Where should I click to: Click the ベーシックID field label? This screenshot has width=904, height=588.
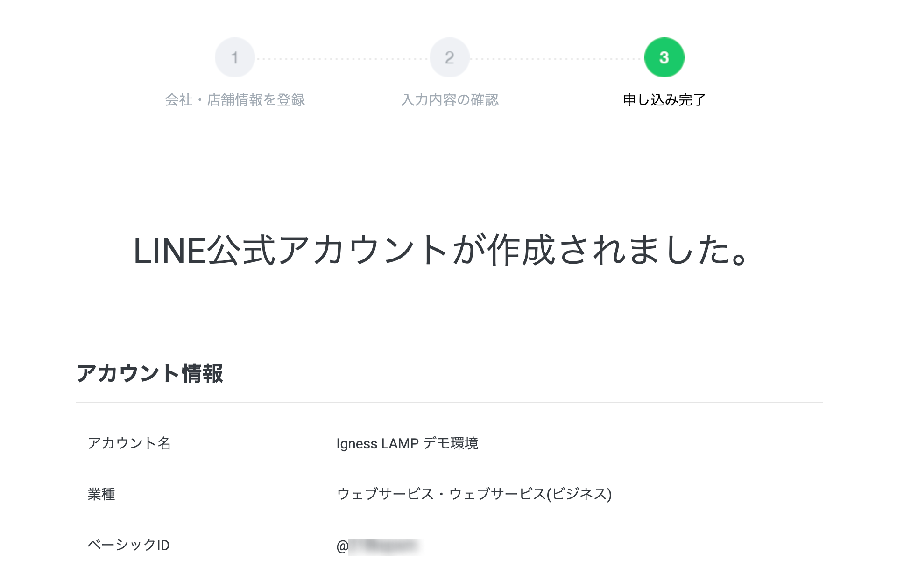pos(128,545)
